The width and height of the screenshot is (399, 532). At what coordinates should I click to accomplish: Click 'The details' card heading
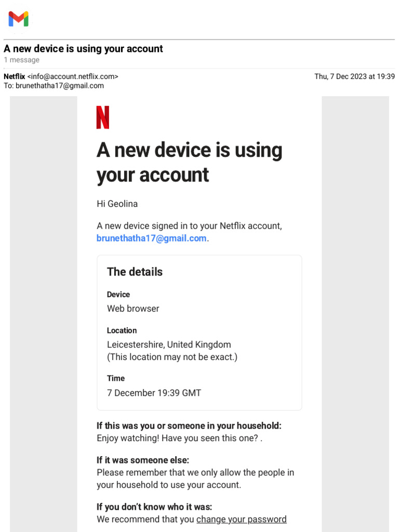(135, 272)
